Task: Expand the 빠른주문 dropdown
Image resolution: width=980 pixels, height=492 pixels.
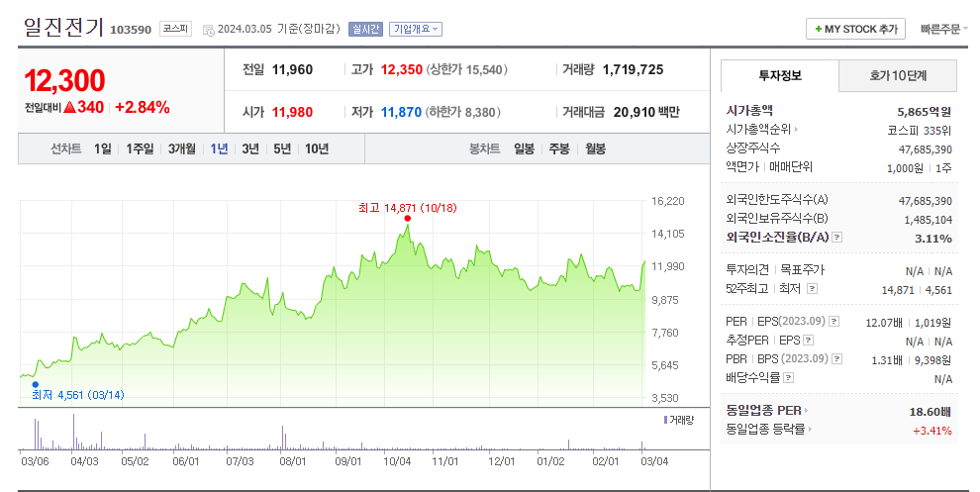Action: coord(943,29)
